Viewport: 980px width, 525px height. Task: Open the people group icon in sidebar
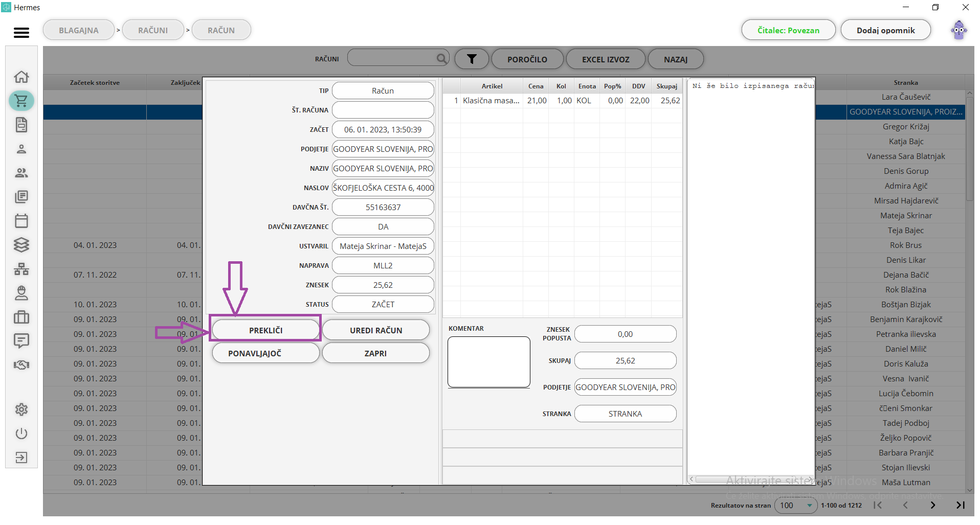(x=21, y=173)
